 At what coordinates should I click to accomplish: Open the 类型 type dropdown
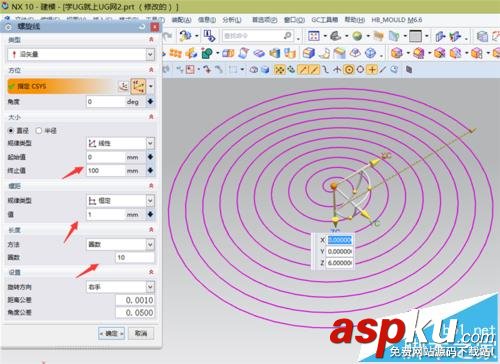click(x=81, y=54)
